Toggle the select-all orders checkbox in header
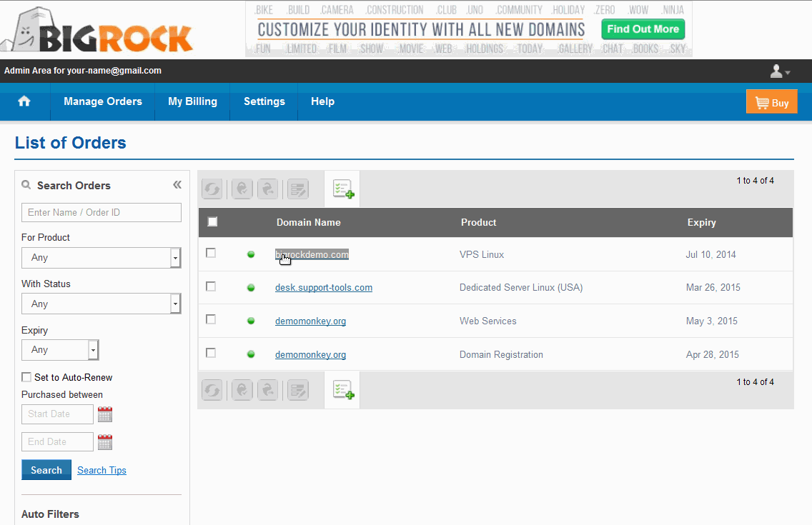This screenshot has height=525, width=812. click(212, 222)
